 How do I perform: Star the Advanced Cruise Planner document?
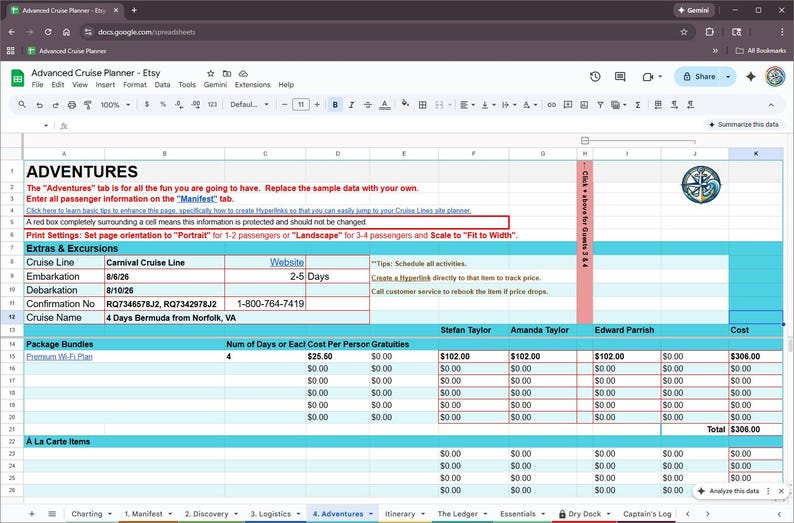(x=211, y=73)
